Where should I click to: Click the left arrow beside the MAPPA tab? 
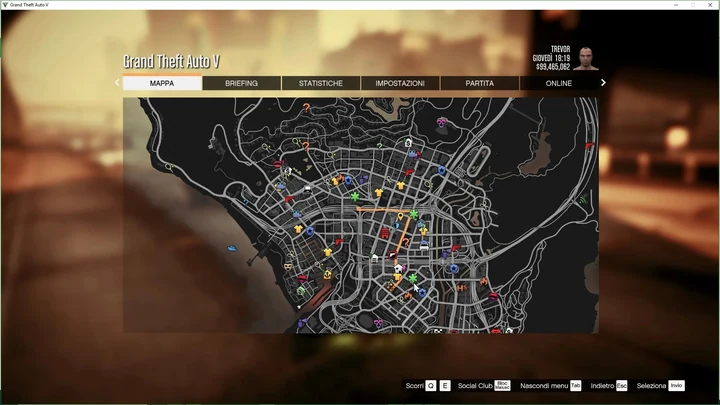(x=117, y=83)
